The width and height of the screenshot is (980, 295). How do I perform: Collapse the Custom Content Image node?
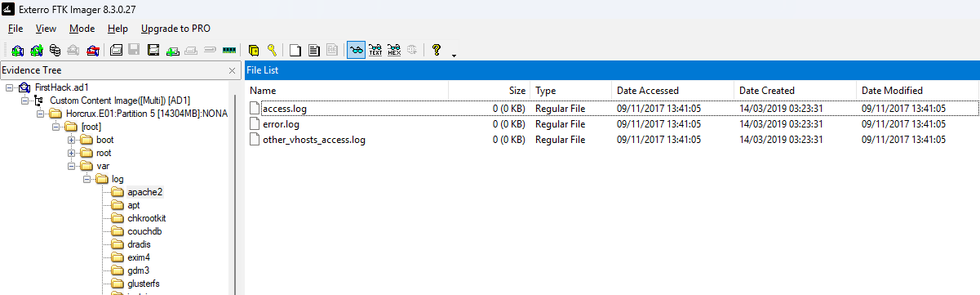[x=24, y=101]
